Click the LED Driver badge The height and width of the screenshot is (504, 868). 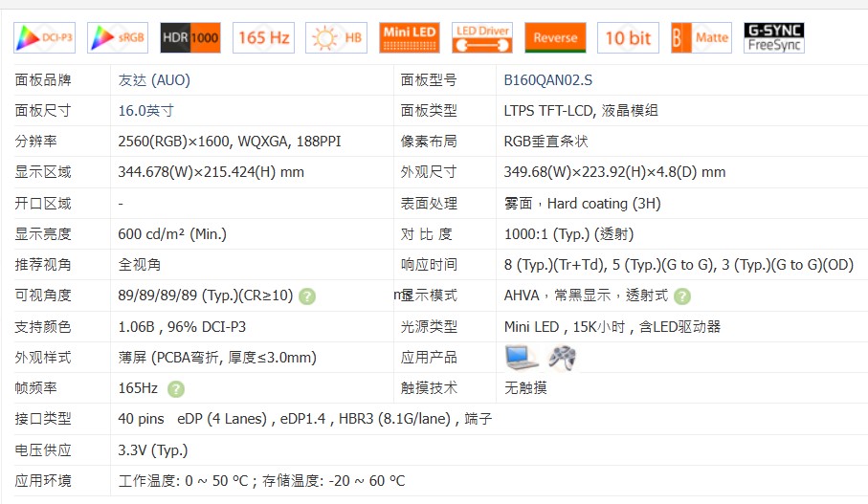(482, 38)
